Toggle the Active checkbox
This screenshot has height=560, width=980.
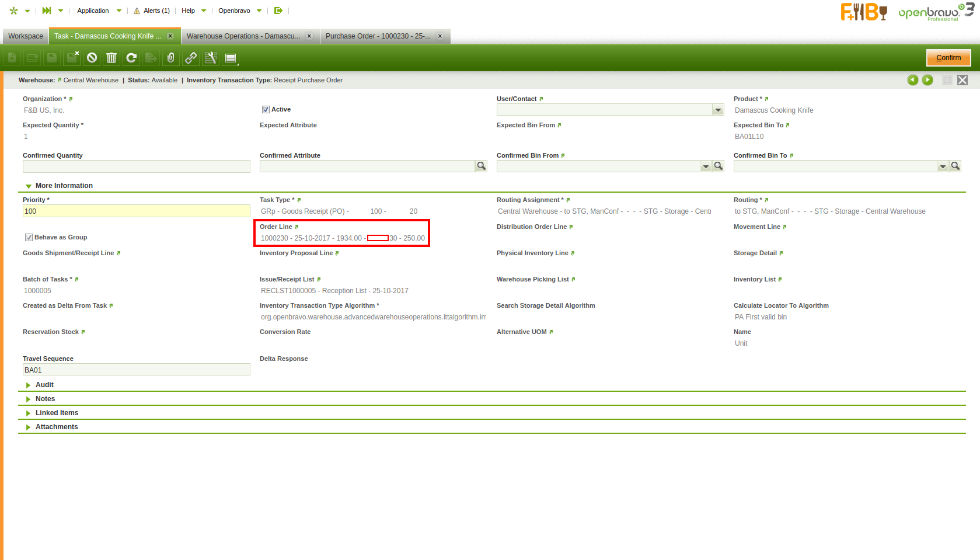coord(266,110)
